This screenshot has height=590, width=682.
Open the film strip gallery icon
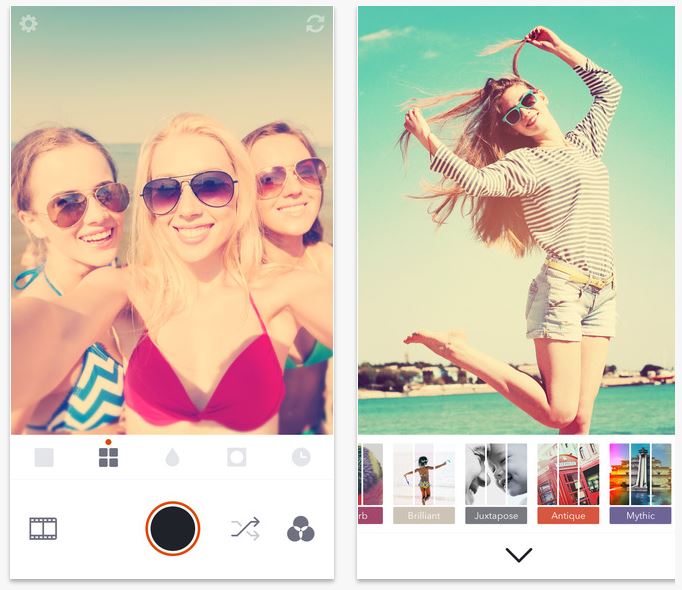(x=43, y=528)
